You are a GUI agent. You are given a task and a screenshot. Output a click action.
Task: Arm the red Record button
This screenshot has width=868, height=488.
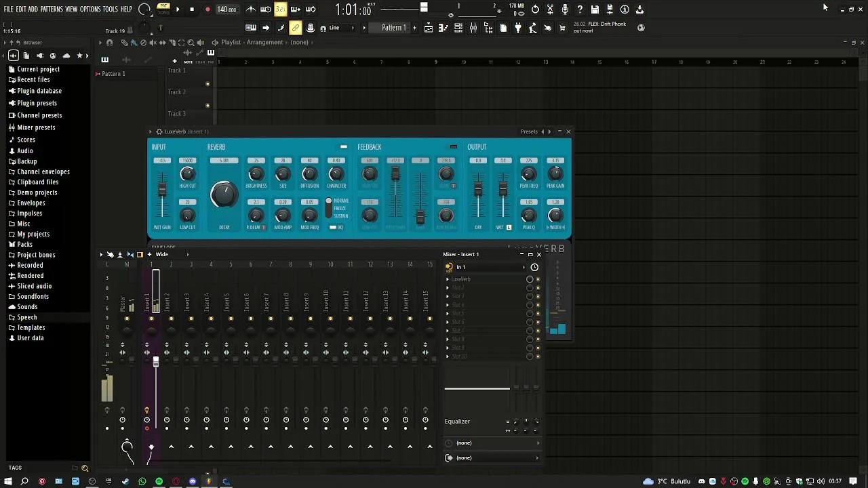tap(208, 9)
